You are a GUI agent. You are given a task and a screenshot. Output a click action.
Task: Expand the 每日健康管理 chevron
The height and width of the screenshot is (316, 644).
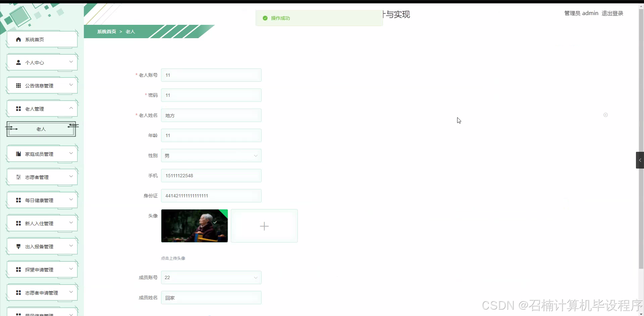pos(71,200)
